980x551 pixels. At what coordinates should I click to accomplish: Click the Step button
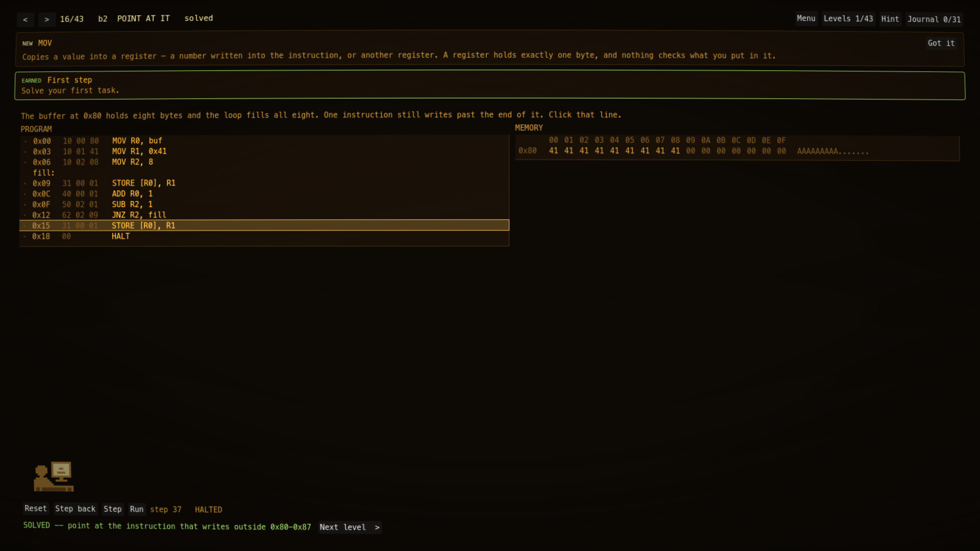click(x=112, y=509)
